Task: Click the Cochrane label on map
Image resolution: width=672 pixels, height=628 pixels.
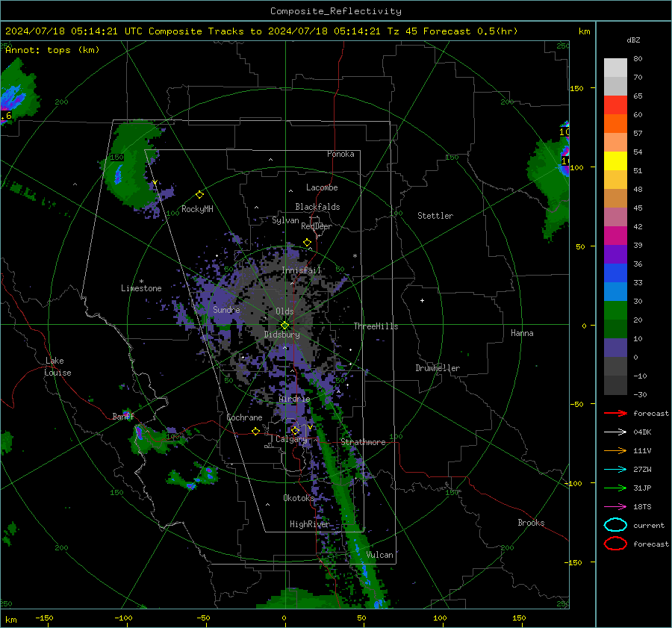Action: tap(244, 417)
